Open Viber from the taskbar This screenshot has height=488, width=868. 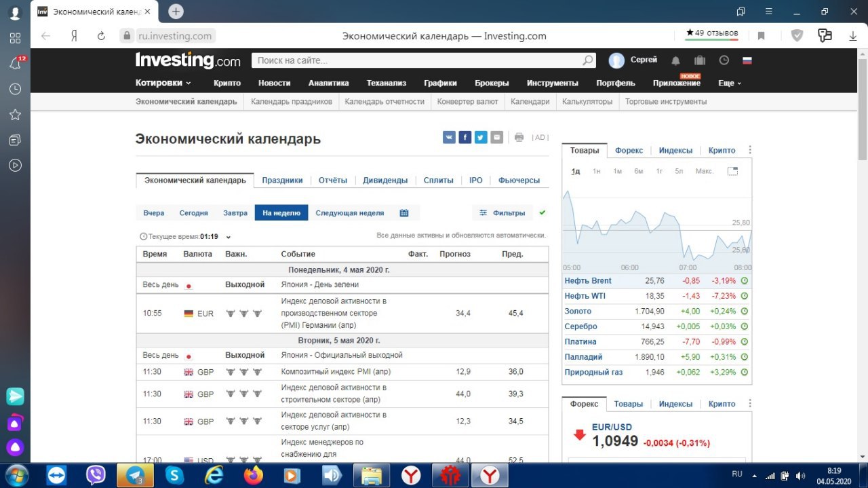[96, 475]
